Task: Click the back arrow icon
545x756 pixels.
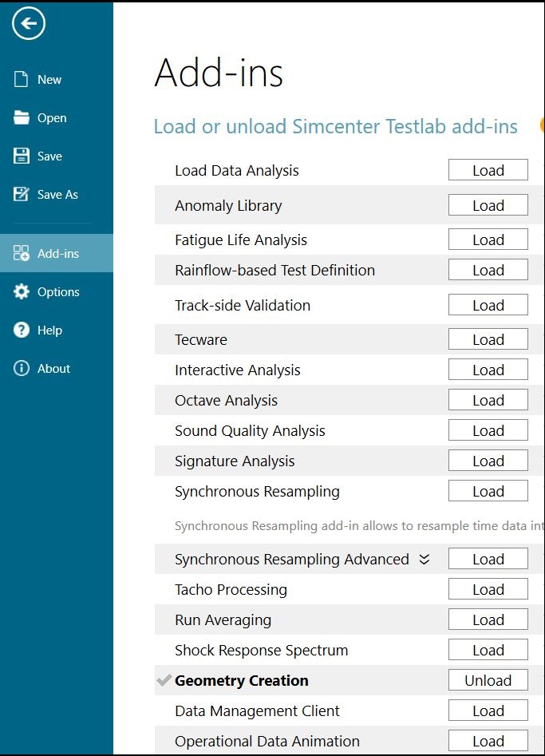Action: tap(29, 24)
